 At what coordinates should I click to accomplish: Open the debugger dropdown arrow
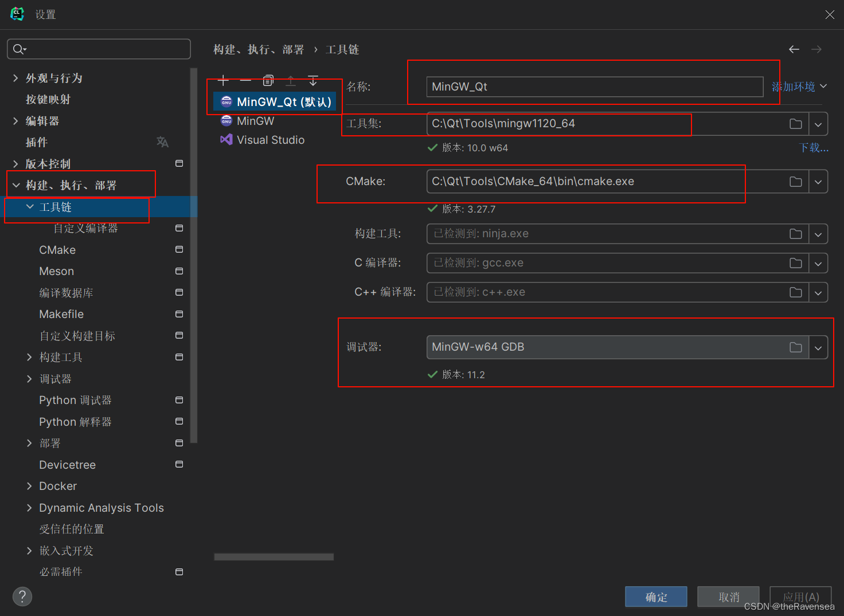[818, 347]
